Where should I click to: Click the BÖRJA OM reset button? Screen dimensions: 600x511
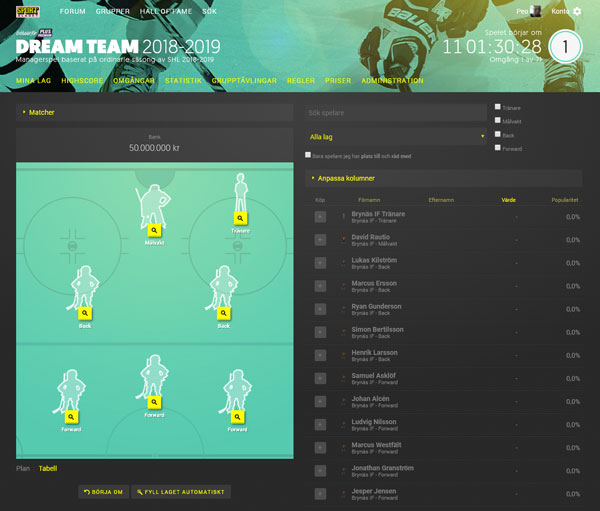[103, 492]
